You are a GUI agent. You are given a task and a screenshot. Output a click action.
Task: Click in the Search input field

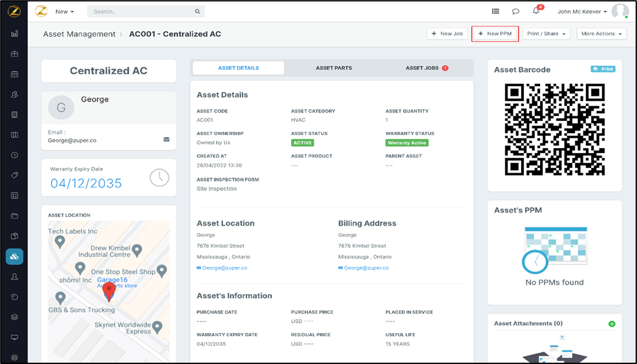(x=142, y=12)
